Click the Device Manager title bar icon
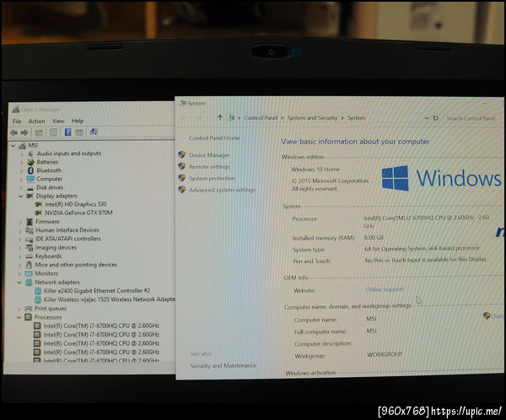506x420 pixels. pos(16,110)
